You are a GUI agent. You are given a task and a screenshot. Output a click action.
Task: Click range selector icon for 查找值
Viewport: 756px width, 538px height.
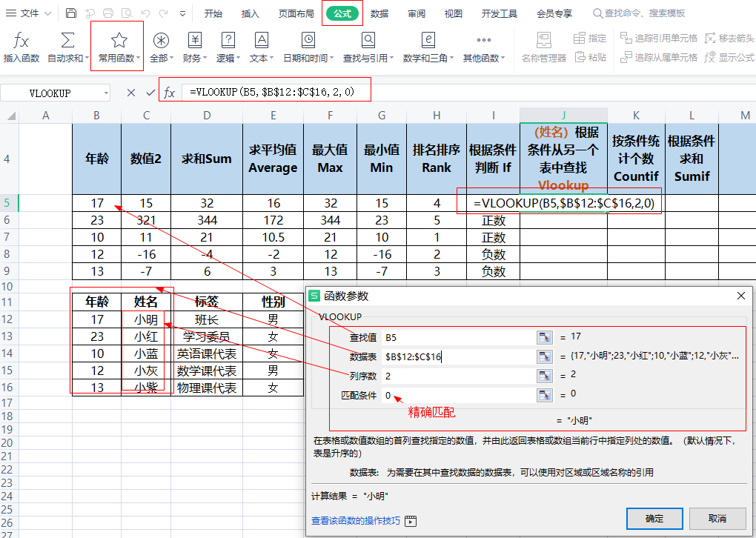click(x=544, y=337)
